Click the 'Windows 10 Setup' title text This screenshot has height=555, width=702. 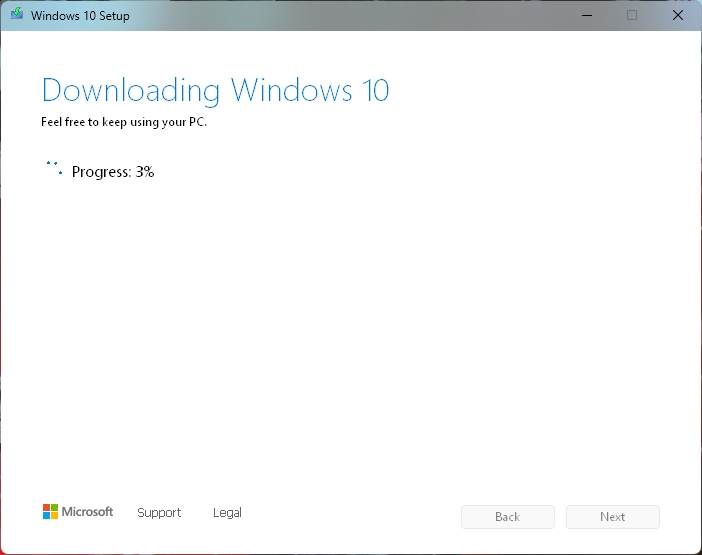pyautogui.click(x=80, y=16)
